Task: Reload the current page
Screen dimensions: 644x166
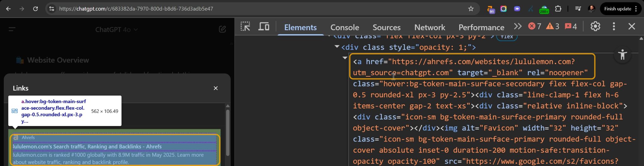Action: [36, 9]
